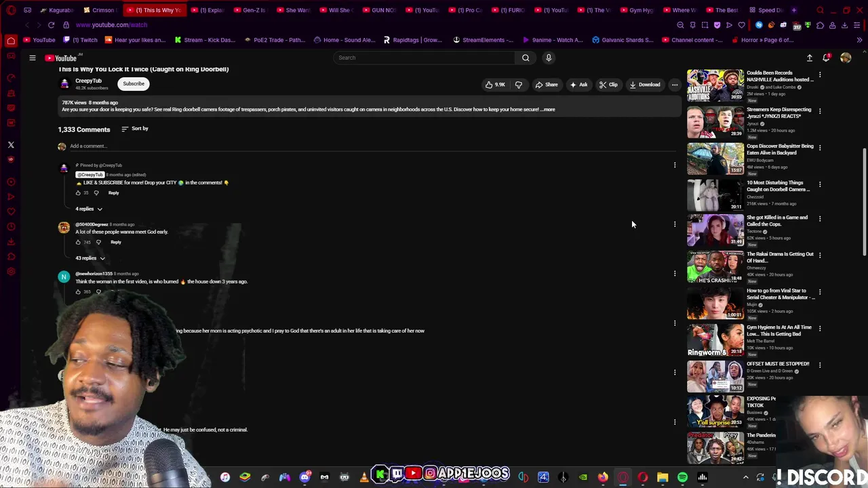Open the Horror » Page 6 bookmark
The height and width of the screenshot is (488, 868).
pos(763,40)
